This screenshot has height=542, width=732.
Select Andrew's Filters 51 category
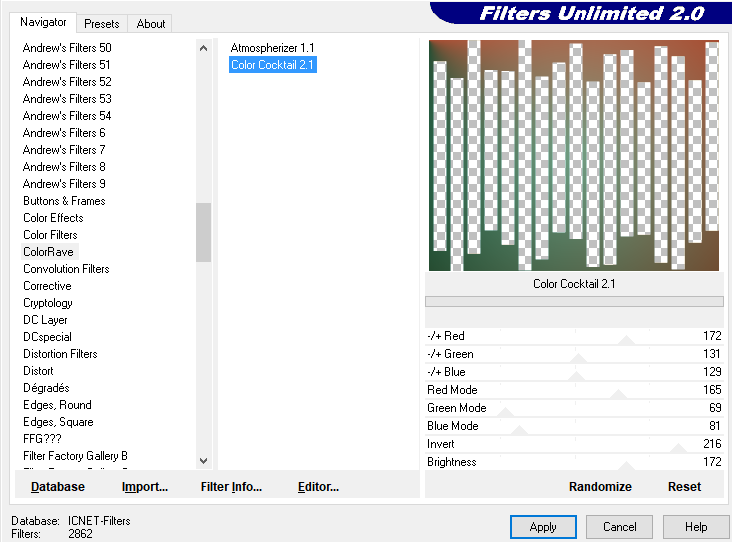66,65
